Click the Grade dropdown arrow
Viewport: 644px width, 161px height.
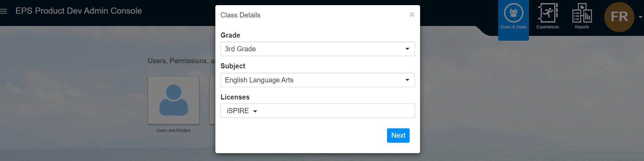click(407, 49)
